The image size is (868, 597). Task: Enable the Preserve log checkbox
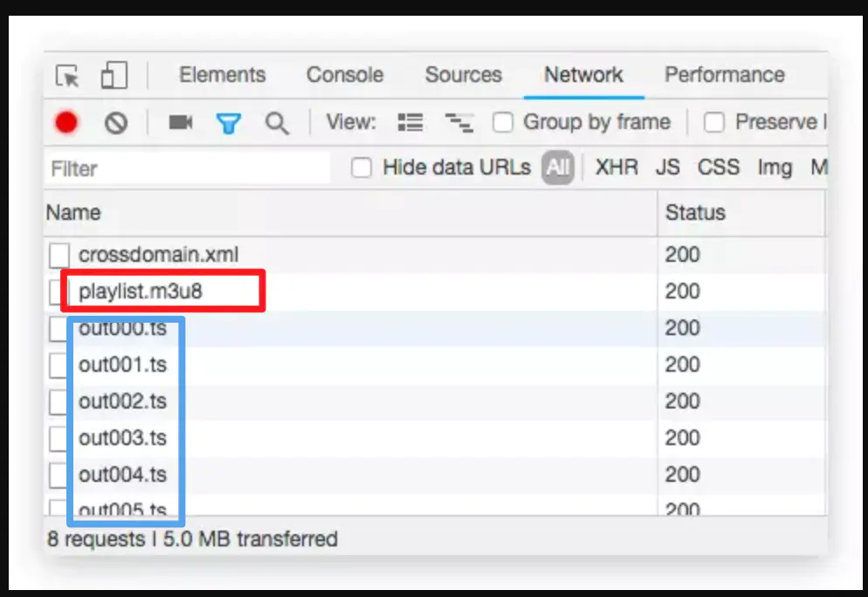click(x=713, y=122)
